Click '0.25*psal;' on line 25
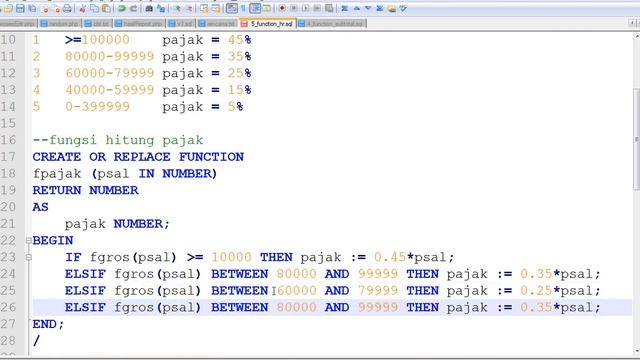Screen dimensions: 640x360 (560, 291)
